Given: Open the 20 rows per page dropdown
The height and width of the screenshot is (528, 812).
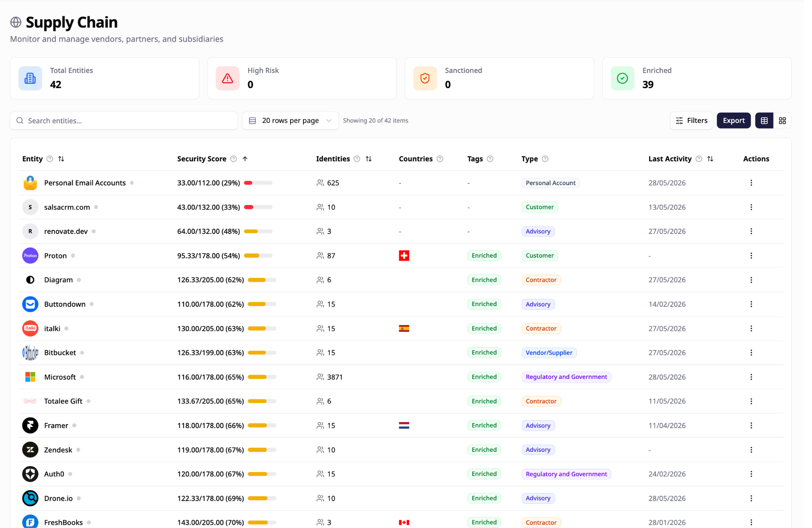Looking at the screenshot, I should (291, 121).
